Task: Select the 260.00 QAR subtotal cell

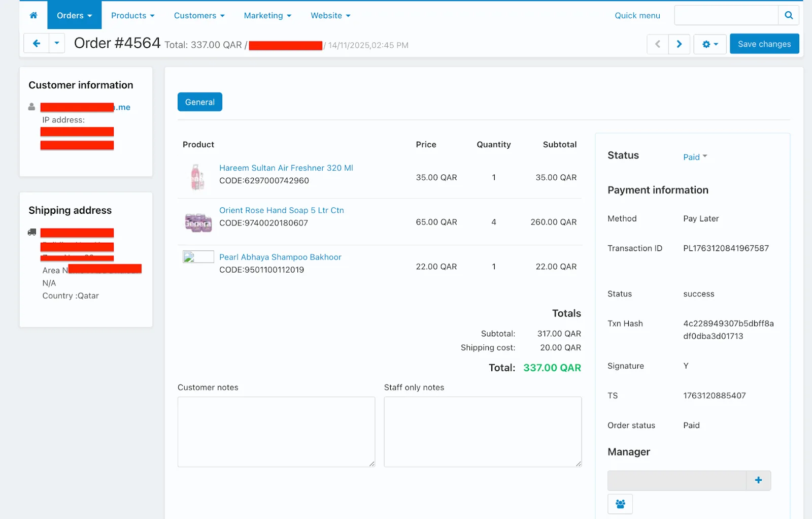Action: (554, 222)
